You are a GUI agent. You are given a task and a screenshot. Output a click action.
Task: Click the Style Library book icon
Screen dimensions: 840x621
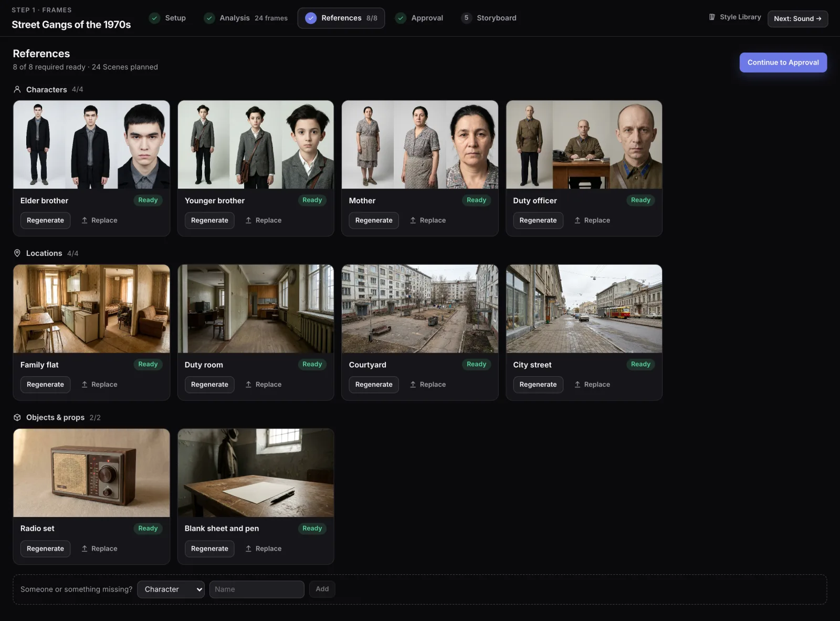pos(712,17)
